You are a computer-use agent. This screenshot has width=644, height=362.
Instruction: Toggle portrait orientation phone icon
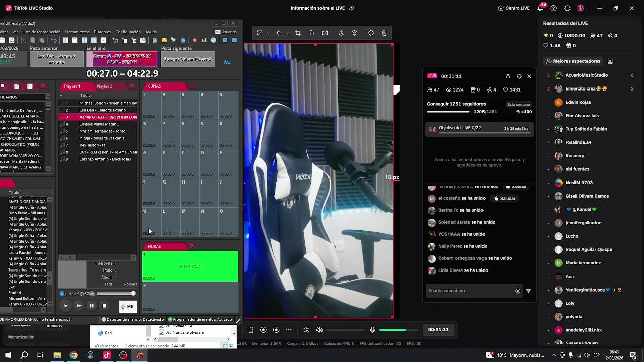(251, 330)
